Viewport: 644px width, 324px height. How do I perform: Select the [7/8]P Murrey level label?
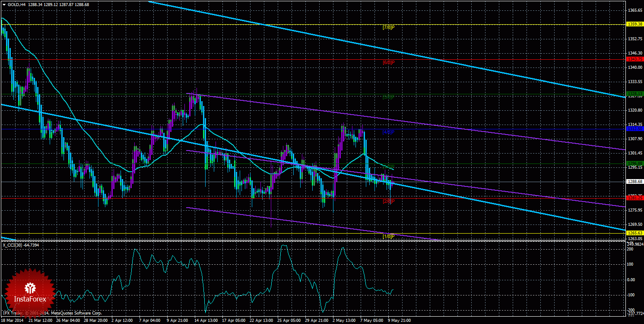point(389,27)
